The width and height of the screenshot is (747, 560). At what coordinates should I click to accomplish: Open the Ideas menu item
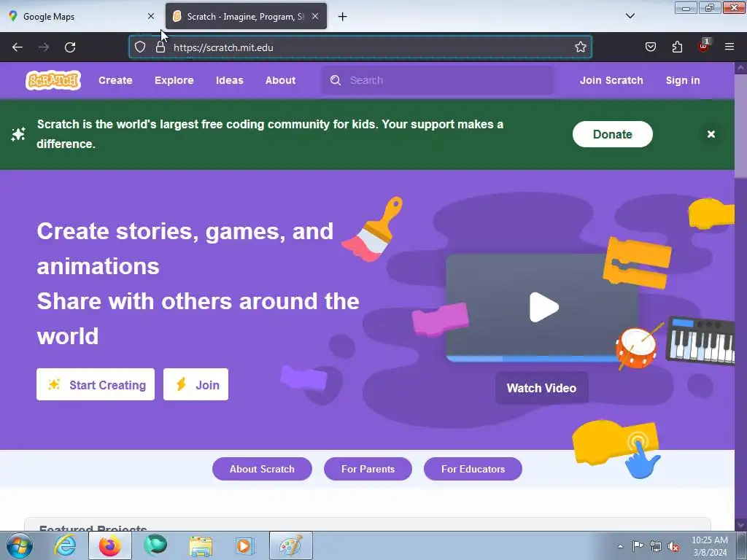pos(230,80)
